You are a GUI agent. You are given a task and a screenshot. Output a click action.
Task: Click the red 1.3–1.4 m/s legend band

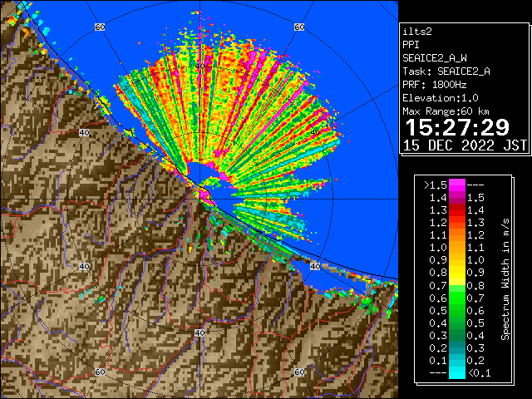[457, 210]
